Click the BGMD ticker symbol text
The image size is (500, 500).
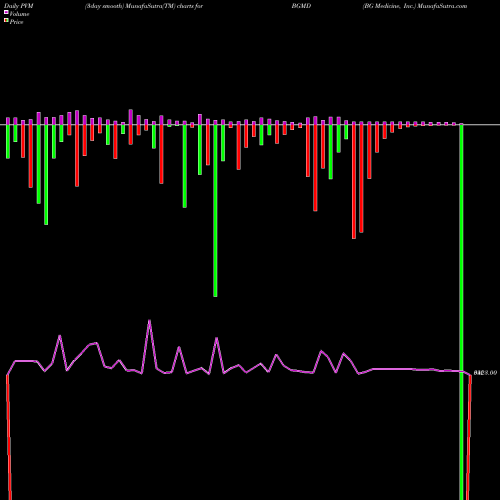pos(301,6)
